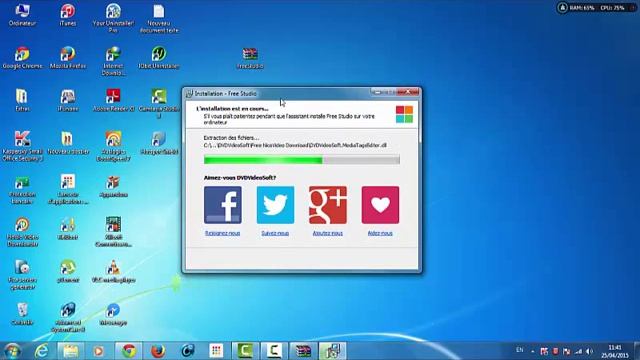Screen dimensions: 640x360
Task: Open the volume speaker tray icon
Action: pyautogui.click(x=589, y=351)
